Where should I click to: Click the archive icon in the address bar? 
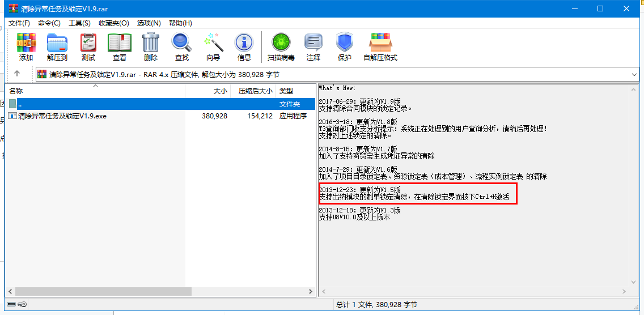42,74
